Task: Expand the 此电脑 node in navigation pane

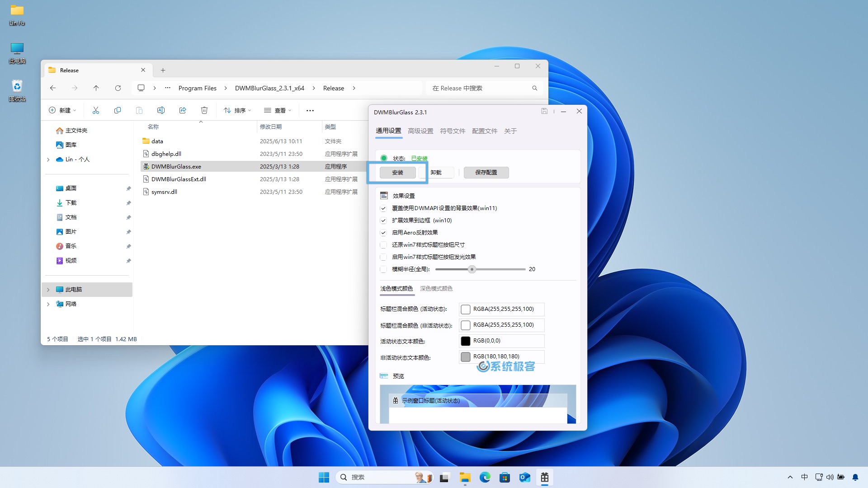Action: coord(48,290)
